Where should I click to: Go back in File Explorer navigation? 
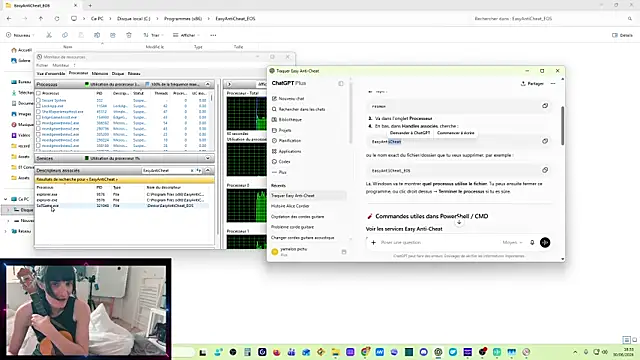(9, 19)
